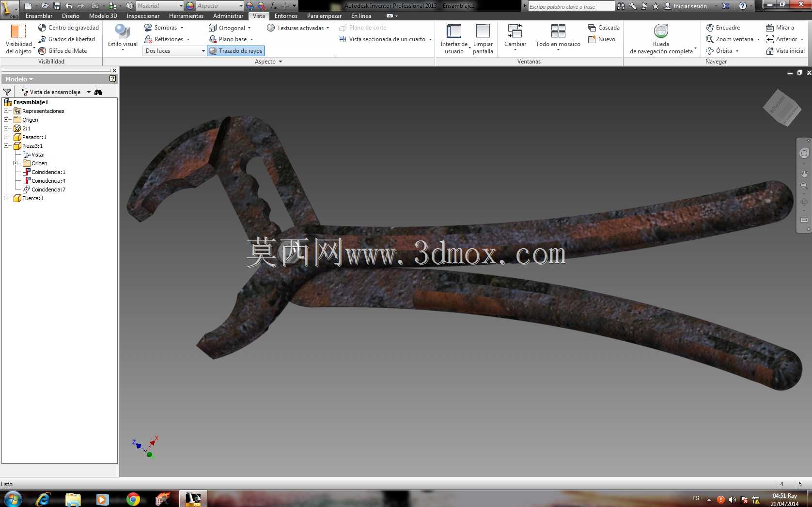Select Coincidencia:1 constraint in tree

44,172
